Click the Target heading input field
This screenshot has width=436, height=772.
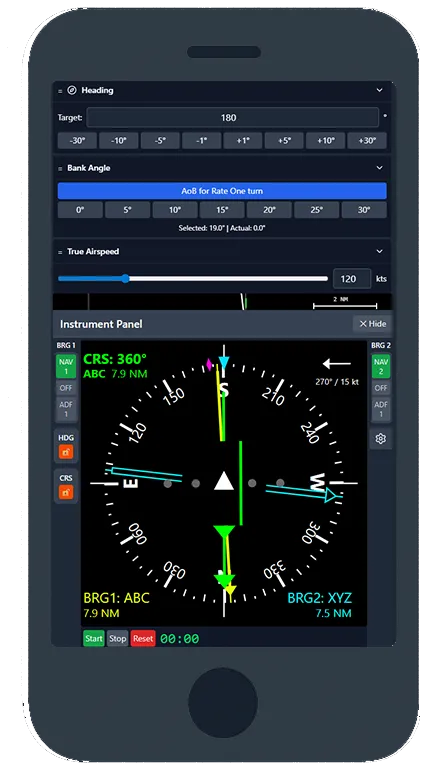click(x=232, y=118)
